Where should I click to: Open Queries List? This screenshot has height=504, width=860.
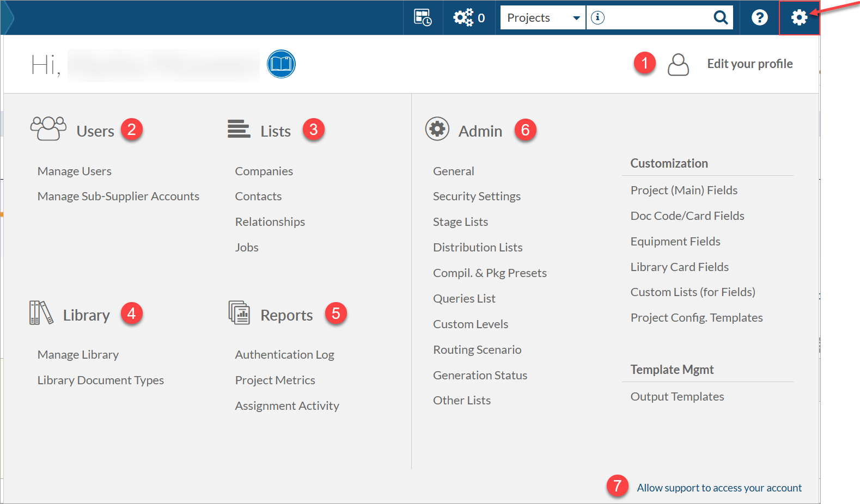click(x=464, y=299)
